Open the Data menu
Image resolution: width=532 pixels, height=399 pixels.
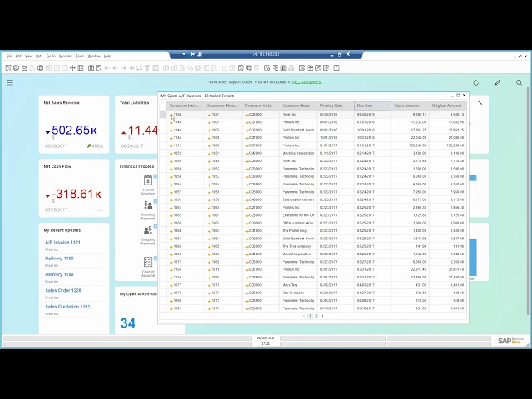click(39, 56)
